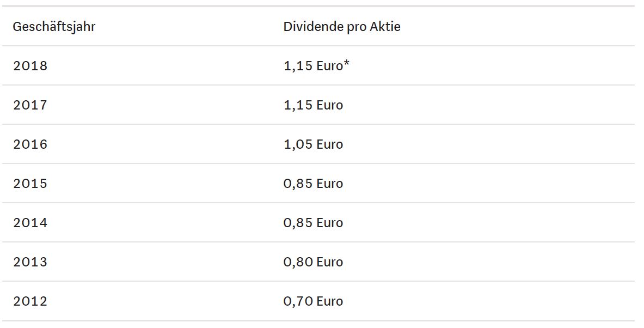Click the 0,80 Euro dividend value
The height and width of the screenshot is (328, 644).
[313, 262]
